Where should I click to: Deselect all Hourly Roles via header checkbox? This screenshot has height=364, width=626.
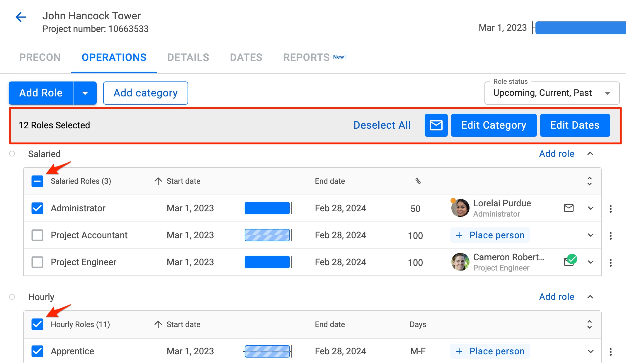click(x=37, y=324)
